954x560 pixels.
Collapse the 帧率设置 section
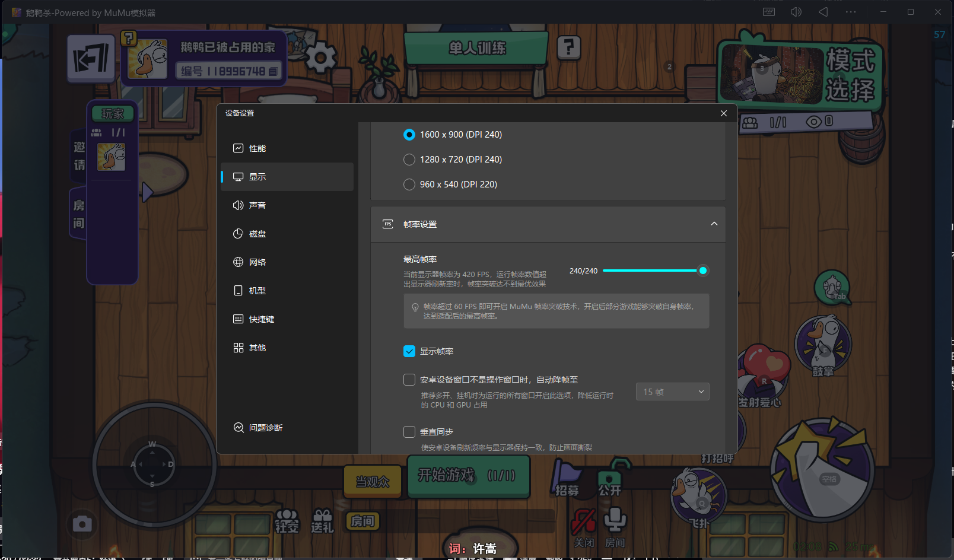(714, 224)
